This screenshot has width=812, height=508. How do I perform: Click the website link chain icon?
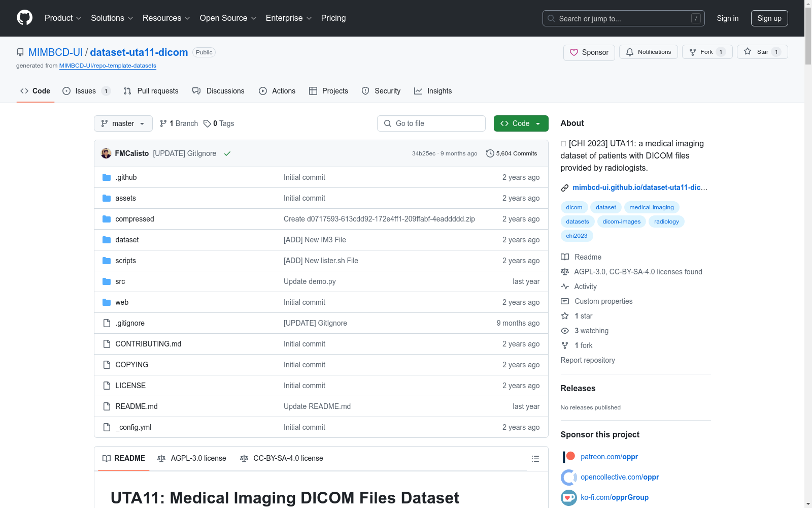[x=565, y=188]
